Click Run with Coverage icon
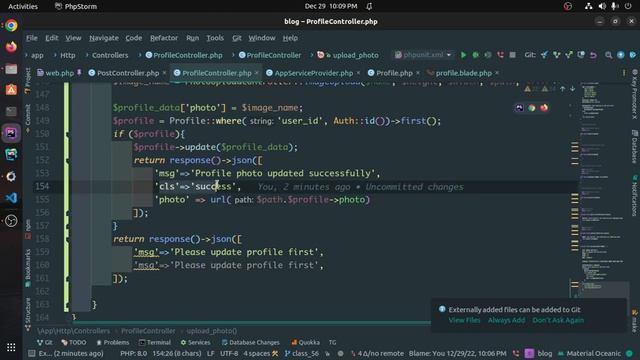This screenshot has height=360, width=640. click(488, 55)
